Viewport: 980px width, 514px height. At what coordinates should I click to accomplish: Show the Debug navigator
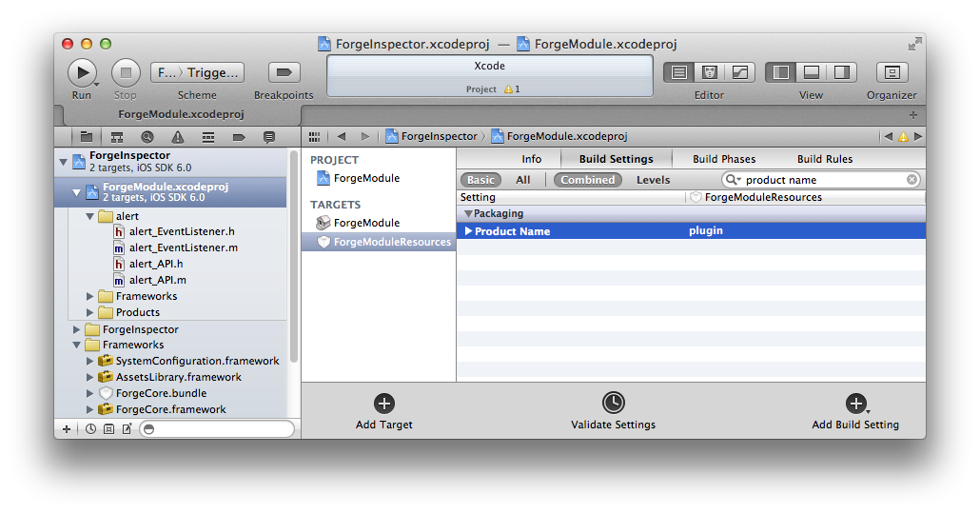click(x=208, y=137)
